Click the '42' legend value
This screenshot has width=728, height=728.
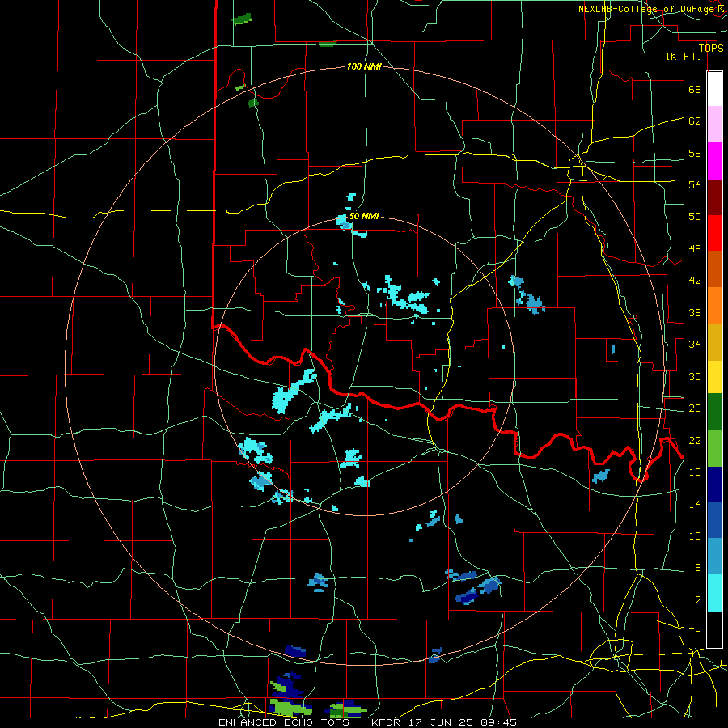click(x=695, y=281)
